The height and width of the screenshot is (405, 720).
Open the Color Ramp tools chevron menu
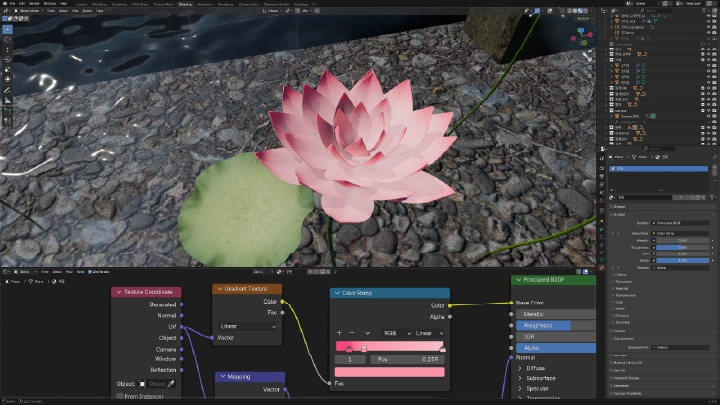tap(367, 333)
